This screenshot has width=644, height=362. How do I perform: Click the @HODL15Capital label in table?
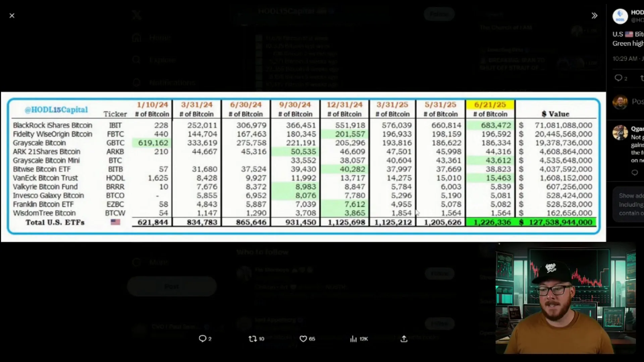pos(56,110)
